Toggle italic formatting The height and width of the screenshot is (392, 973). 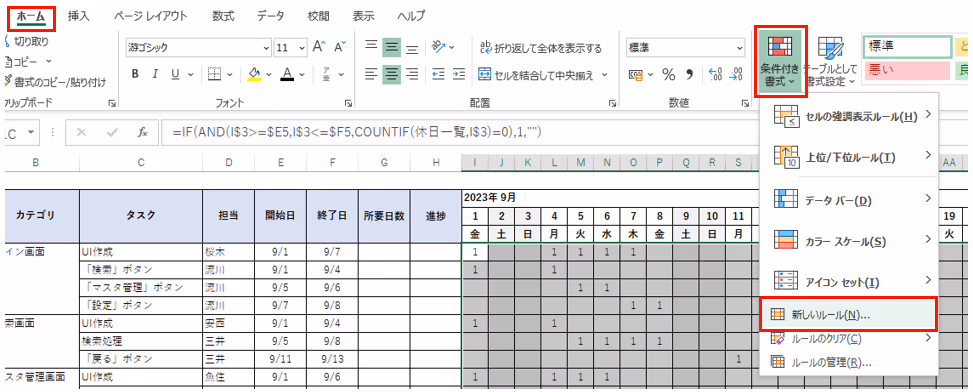pos(155,74)
